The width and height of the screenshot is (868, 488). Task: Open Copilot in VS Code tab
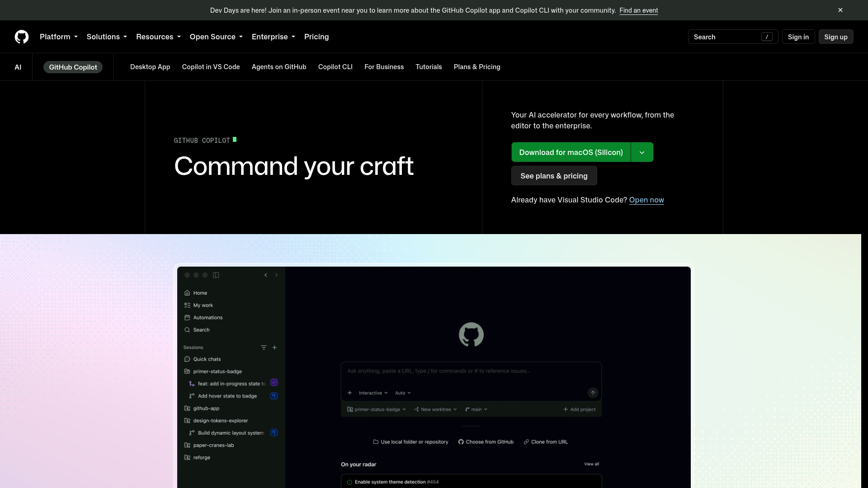(x=211, y=67)
